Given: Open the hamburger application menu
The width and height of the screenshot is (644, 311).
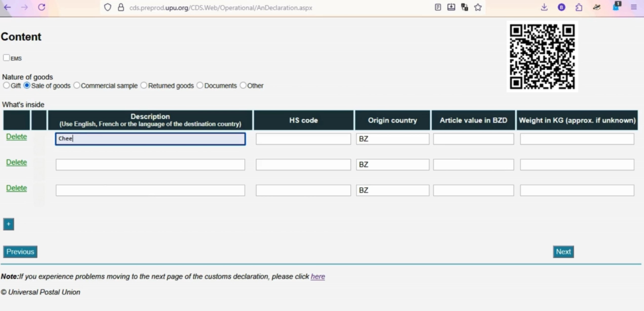Looking at the screenshot, I should coord(634,8).
